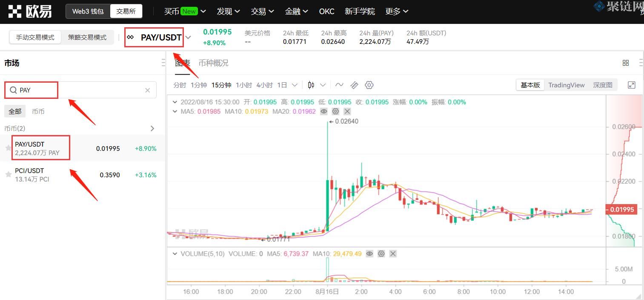The height and width of the screenshot is (300, 644).
Task: Open the PCI/USDT market row
Action: tap(83, 175)
